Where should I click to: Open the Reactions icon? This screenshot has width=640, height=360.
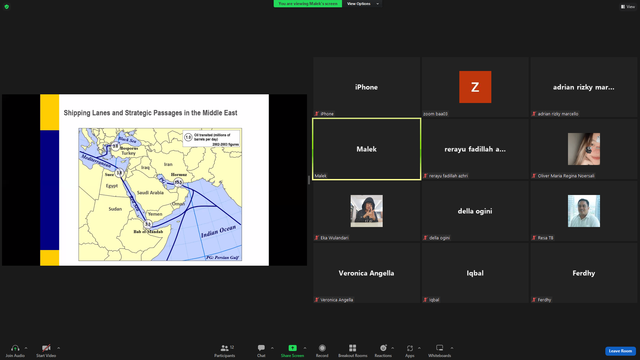[383, 348]
